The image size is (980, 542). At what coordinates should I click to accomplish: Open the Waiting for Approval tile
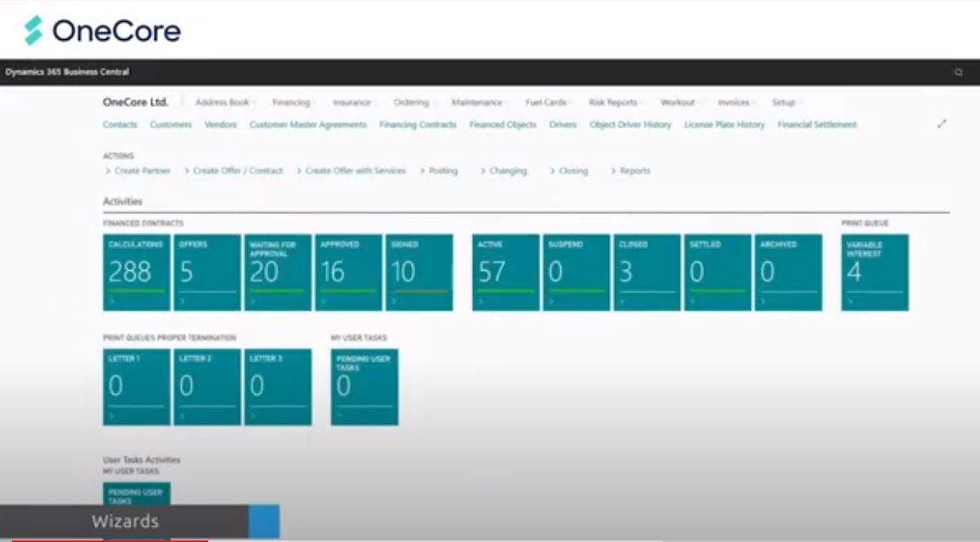point(278,273)
